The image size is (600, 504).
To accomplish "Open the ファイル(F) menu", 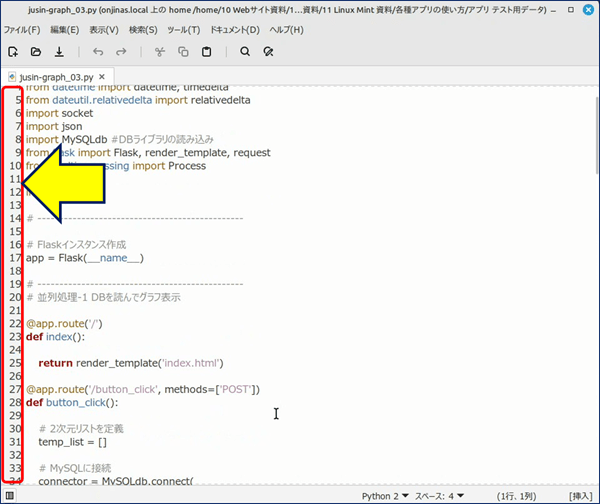I will (22, 30).
